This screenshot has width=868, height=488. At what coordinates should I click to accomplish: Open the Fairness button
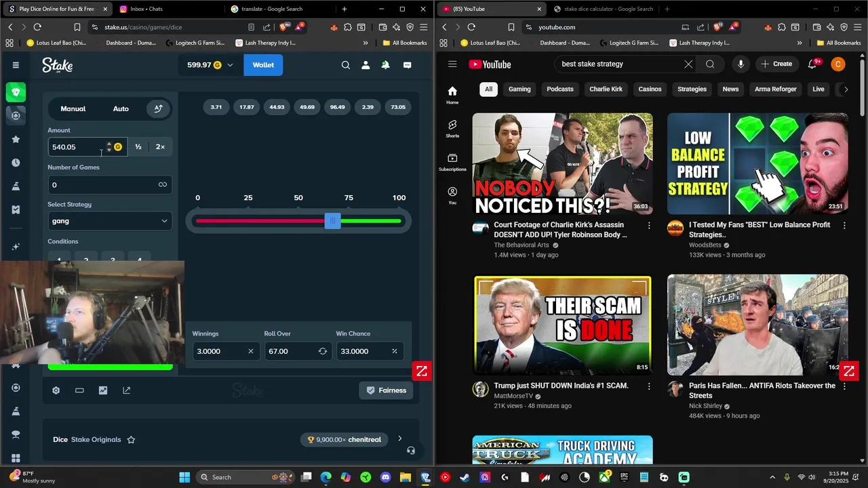[x=387, y=390]
